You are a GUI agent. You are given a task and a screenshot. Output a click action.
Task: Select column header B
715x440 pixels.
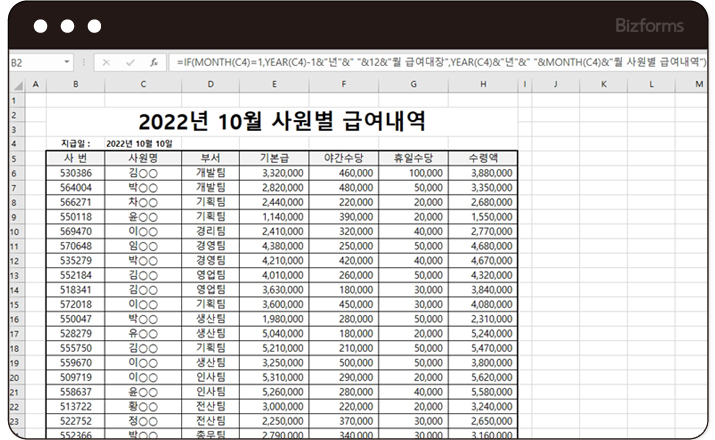coord(76,85)
